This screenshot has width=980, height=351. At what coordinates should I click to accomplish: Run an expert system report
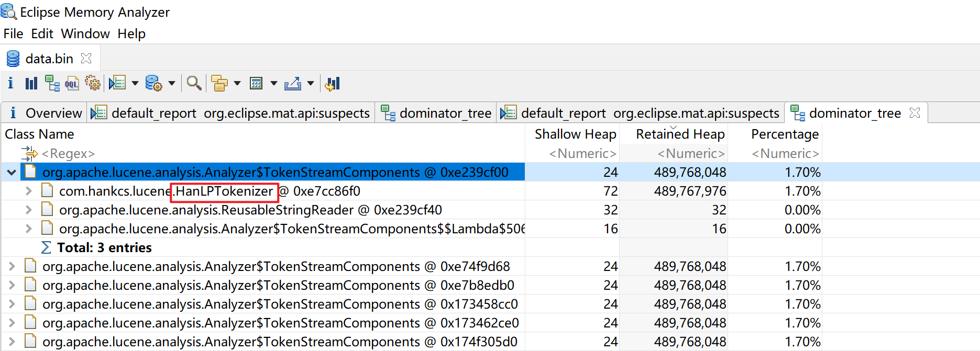(117, 83)
